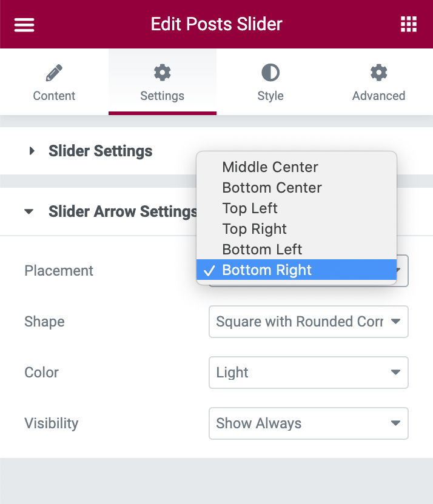The width and height of the screenshot is (433, 504).
Task: Choose Middle Center from the placement list
Action: point(270,167)
